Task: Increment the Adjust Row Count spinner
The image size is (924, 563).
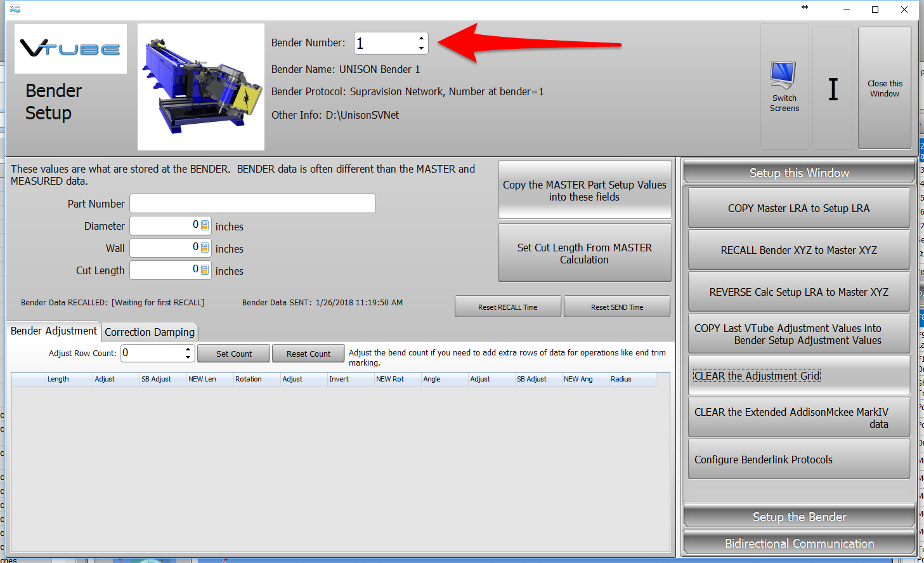Action: (x=188, y=349)
